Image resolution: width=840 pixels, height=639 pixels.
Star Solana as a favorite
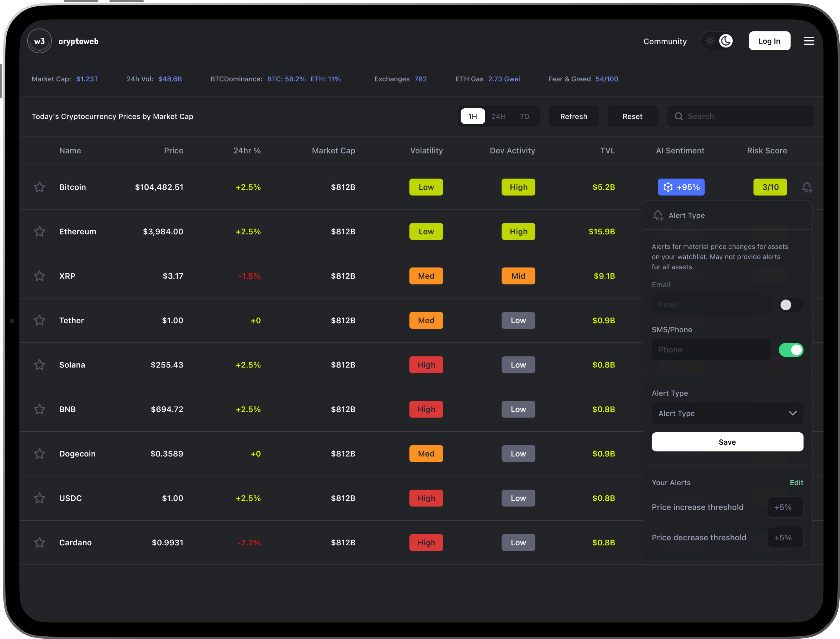(x=39, y=365)
